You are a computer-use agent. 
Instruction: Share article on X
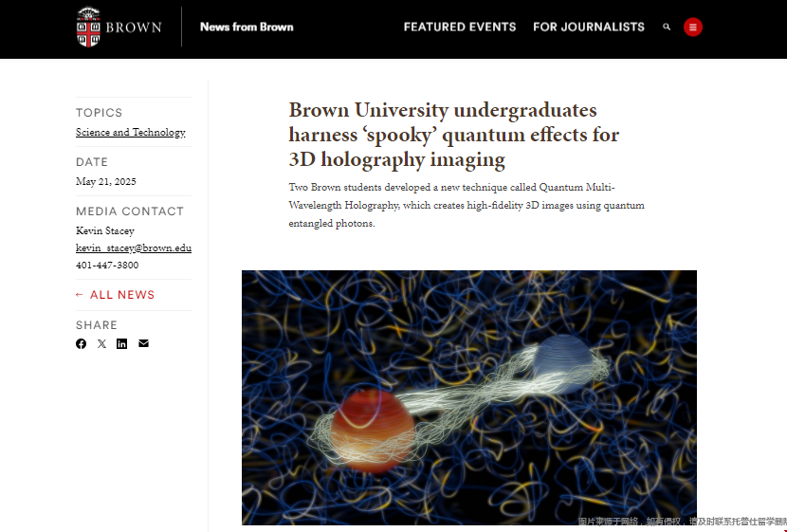tap(101, 343)
